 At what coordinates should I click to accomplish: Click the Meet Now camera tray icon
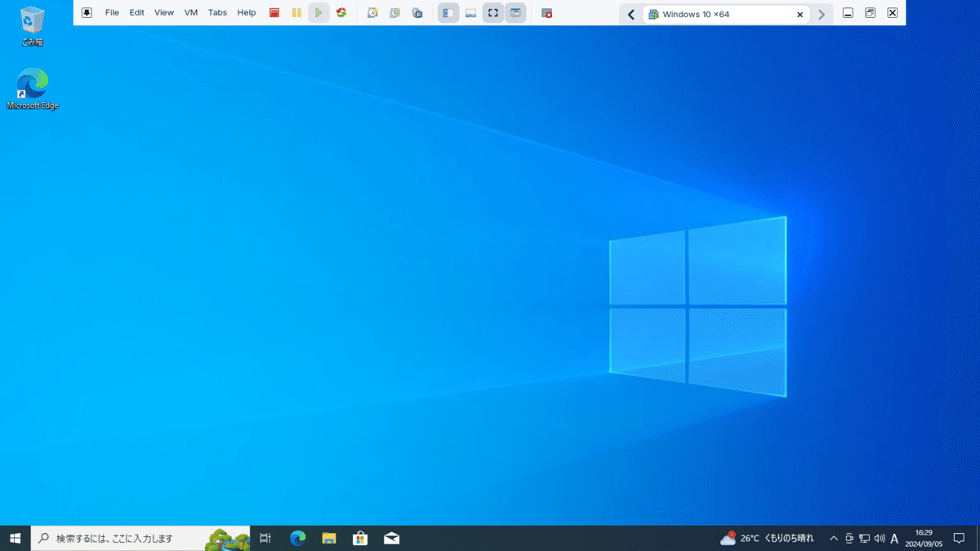click(x=849, y=538)
